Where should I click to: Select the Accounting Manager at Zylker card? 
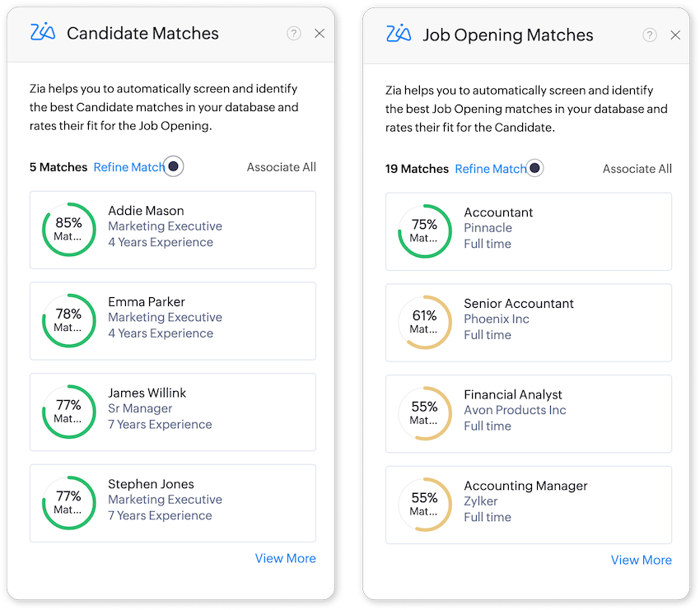[529, 505]
